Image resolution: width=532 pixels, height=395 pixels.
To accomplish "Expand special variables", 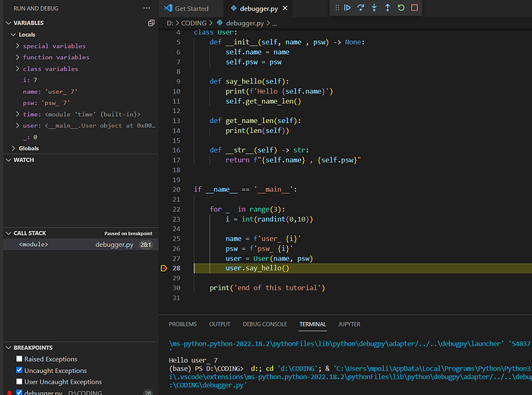I will coord(17,46).
